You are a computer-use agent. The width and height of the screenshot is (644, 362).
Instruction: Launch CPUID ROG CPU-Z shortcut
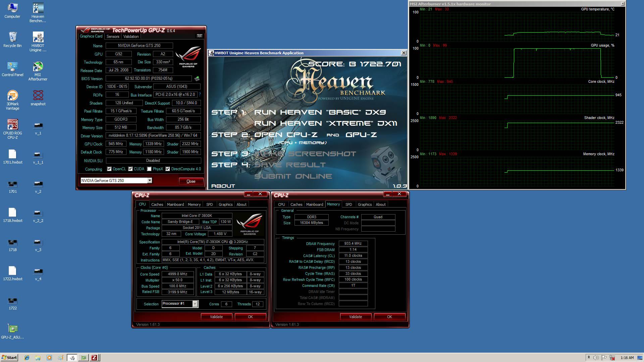pyautogui.click(x=12, y=129)
